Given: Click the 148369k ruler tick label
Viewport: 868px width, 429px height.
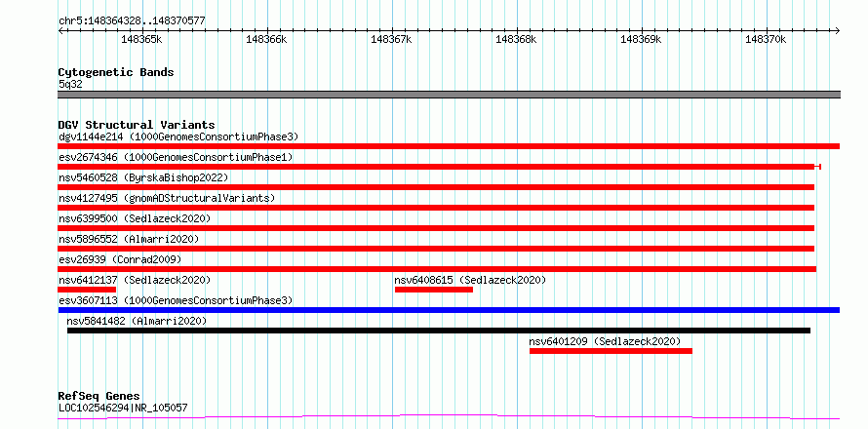Looking at the screenshot, I should click(641, 39).
